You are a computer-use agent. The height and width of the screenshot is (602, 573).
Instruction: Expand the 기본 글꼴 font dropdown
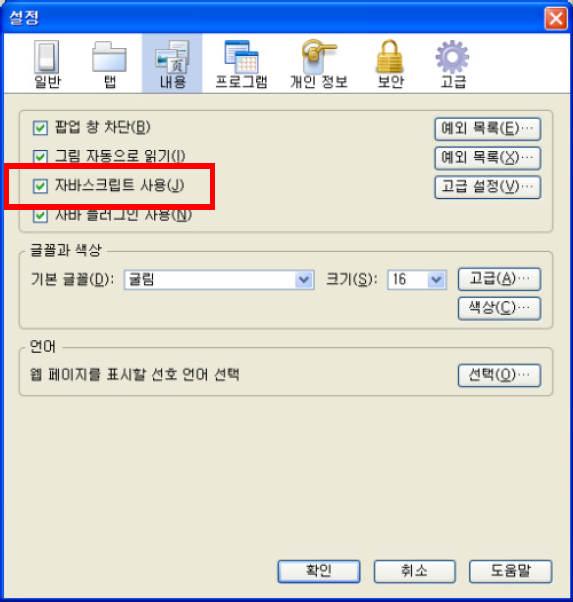click(x=219, y=280)
